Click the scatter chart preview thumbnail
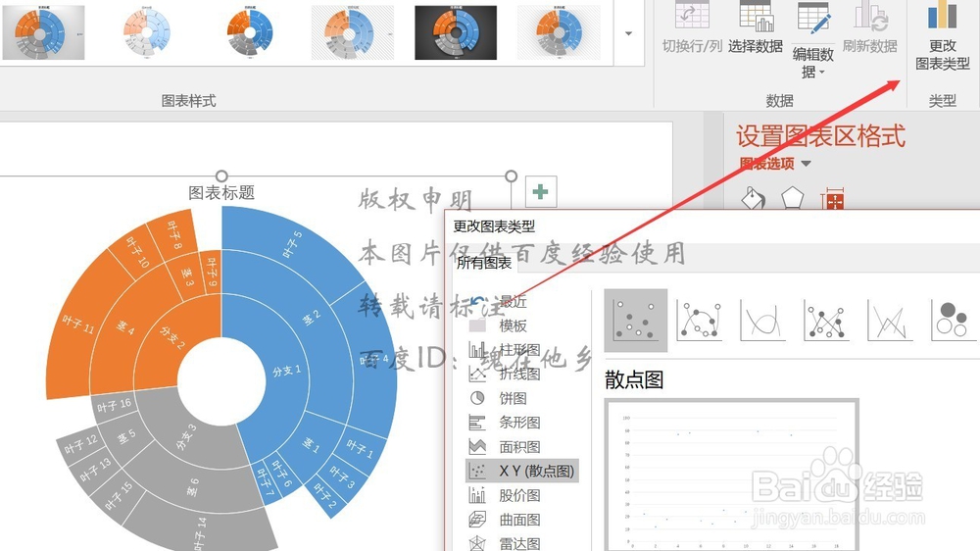Screen dimensions: 980x551 [732, 476]
